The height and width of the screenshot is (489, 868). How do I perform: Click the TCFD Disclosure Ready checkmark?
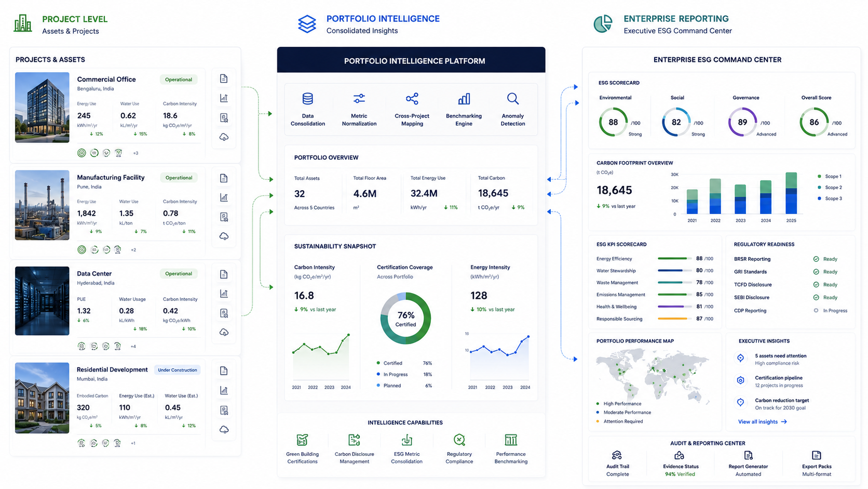pos(816,285)
